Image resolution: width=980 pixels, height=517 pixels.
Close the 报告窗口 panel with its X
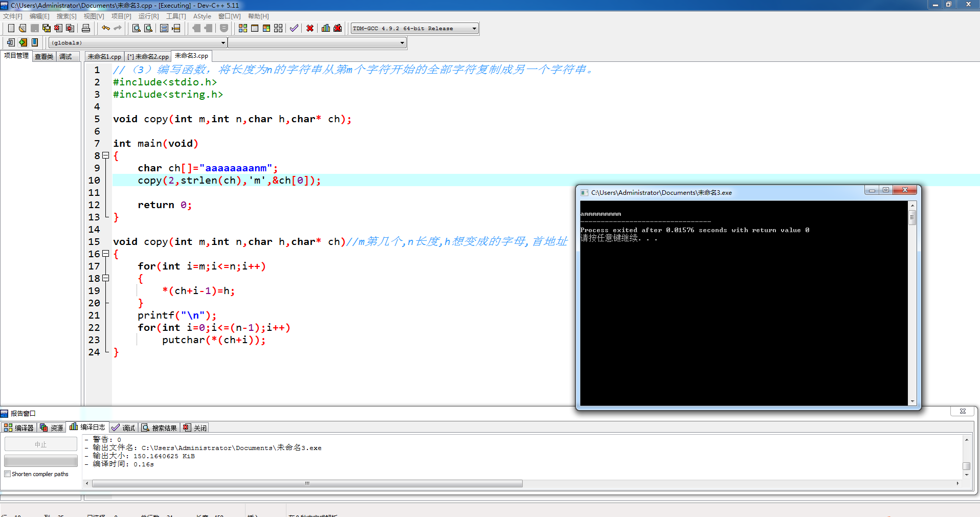pyautogui.click(x=963, y=411)
